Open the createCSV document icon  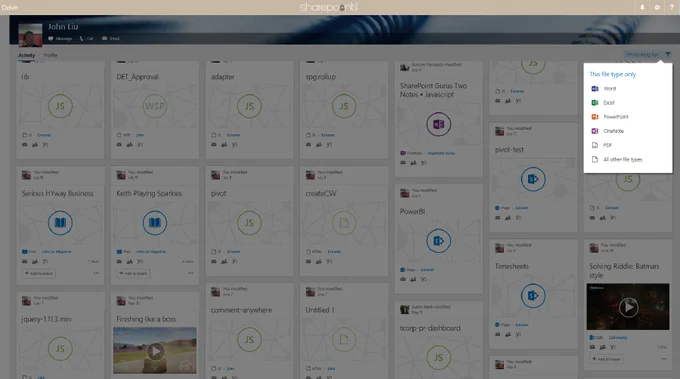click(x=344, y=223)
